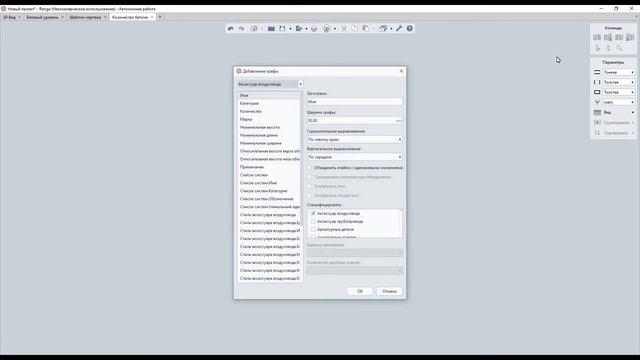Click the third column command icon under Команды
The image size is (640, 360).
point(619,38)
